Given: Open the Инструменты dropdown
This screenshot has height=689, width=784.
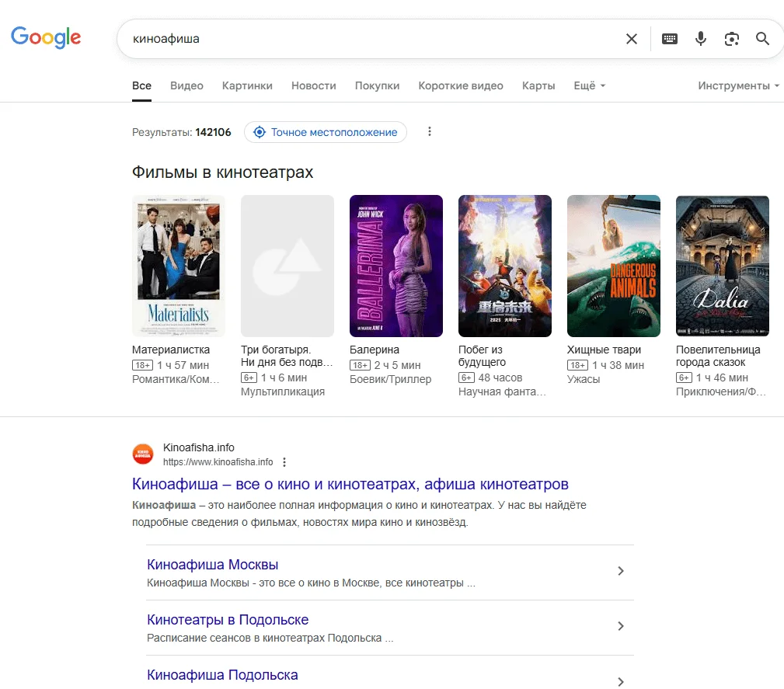Looking at the screenshot, I should [x=738, y=86].
